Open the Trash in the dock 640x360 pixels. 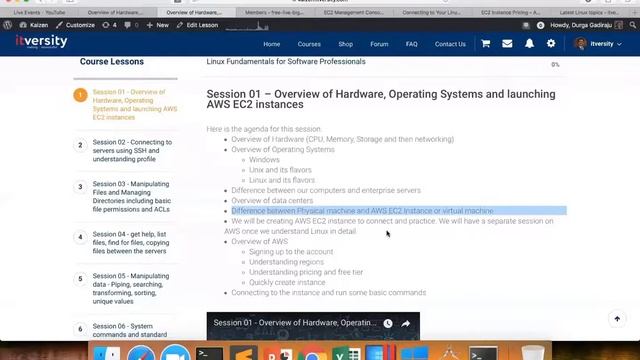coord(533,353)
